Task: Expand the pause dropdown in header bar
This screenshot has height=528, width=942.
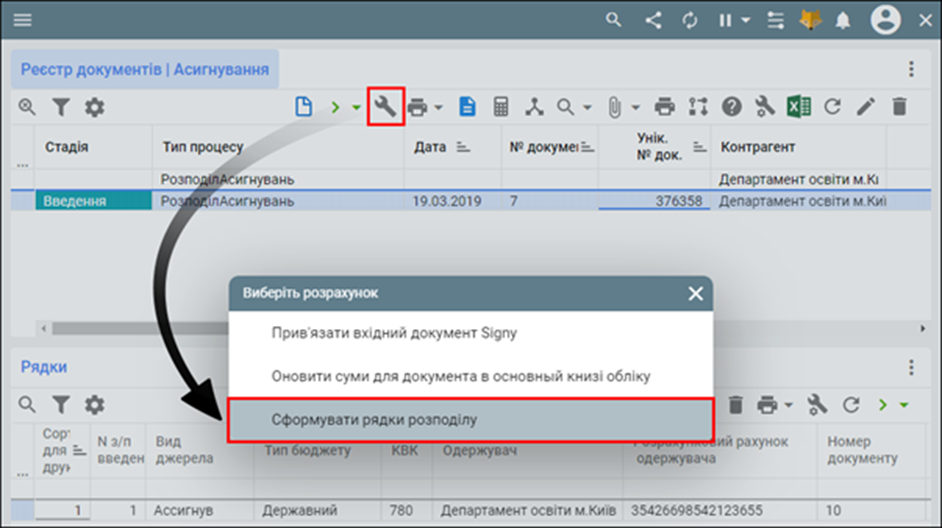Action: (x=746, y=20)
